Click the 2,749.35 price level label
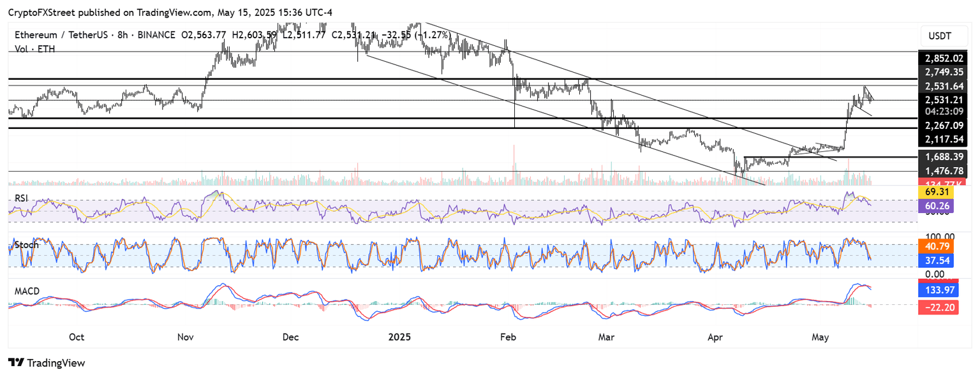This screenshot has height=377, width=980. tap(942, 71)
